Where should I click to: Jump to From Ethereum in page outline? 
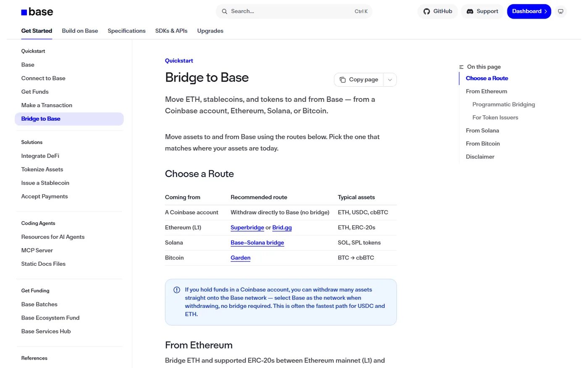click(486, 91)
